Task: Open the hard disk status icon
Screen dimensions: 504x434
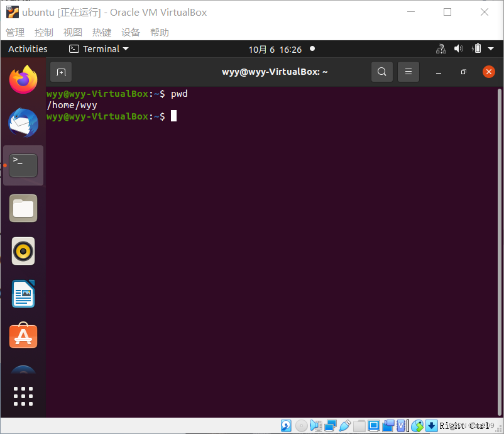Action: pos(286,426)
